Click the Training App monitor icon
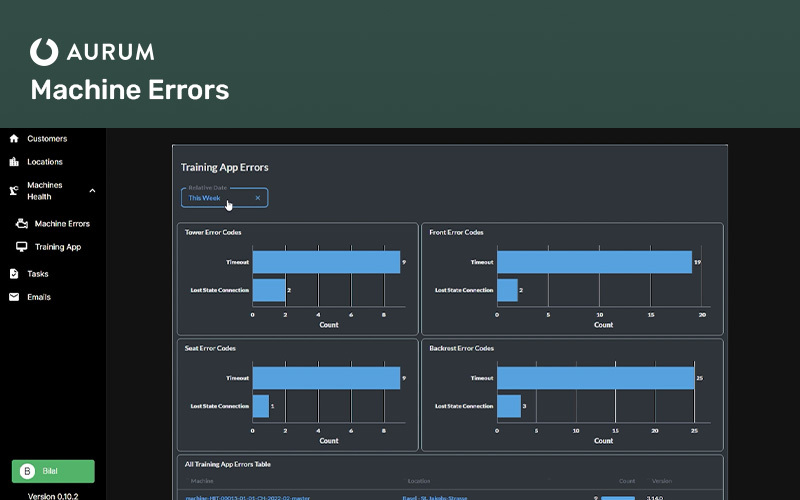 click(21, 247)
